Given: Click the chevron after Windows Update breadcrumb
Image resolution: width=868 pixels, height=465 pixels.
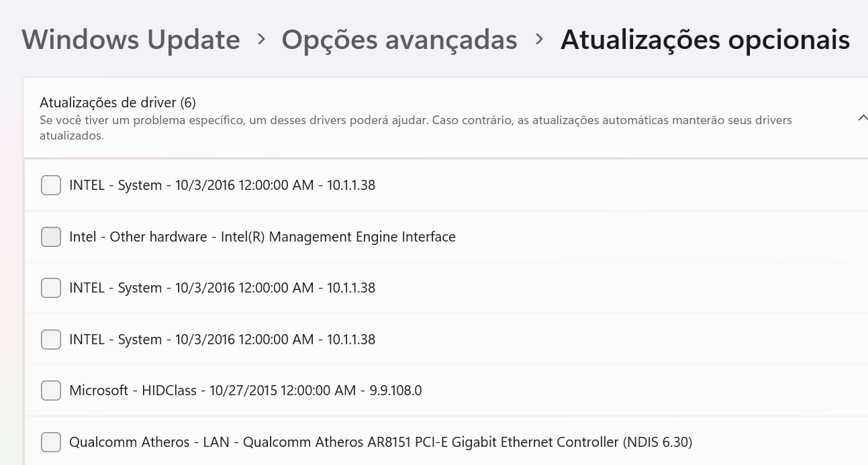Looking at the screenshot, I should pyautogui.click(x=261, y=40).
